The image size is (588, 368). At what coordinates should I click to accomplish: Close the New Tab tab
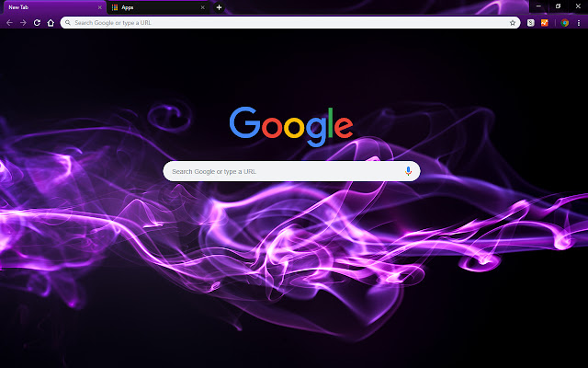click(100, 7)
